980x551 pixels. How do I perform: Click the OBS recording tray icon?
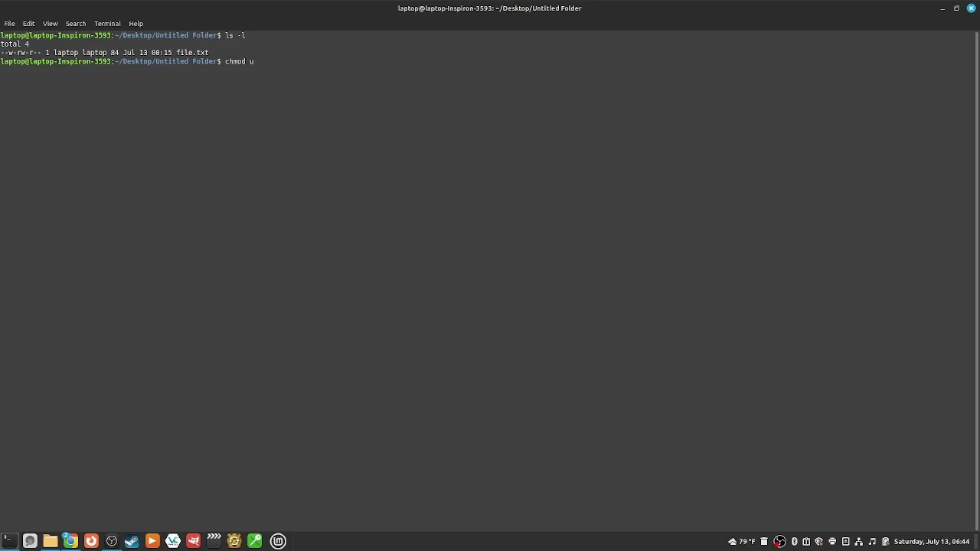coord(779,542)
